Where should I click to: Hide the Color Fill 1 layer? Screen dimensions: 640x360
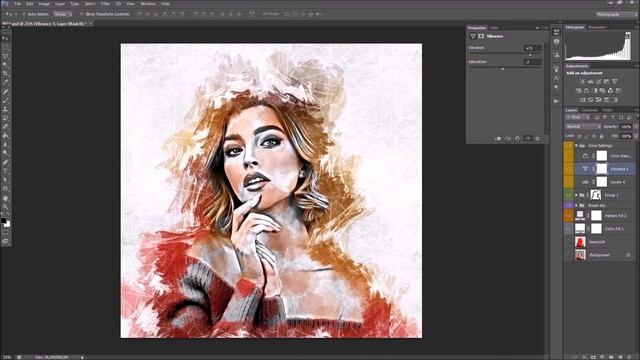[x=568, y=229]
